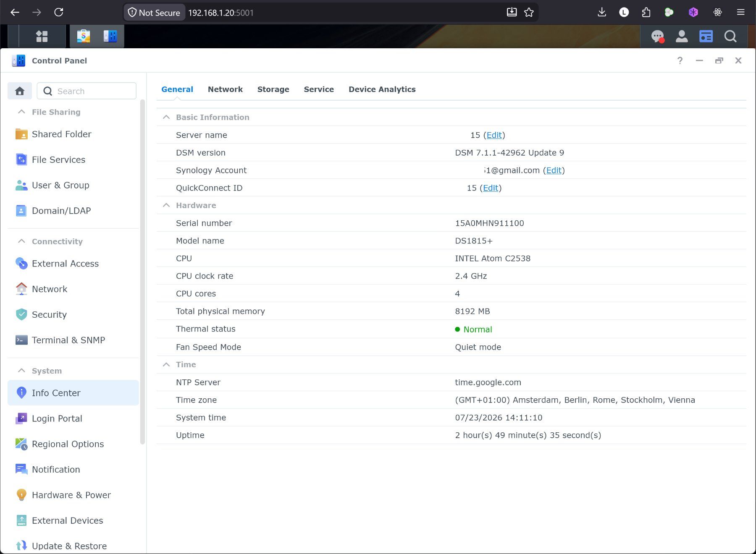
Task: Open the Shared Folder icon
Action: tap(21, 134)
